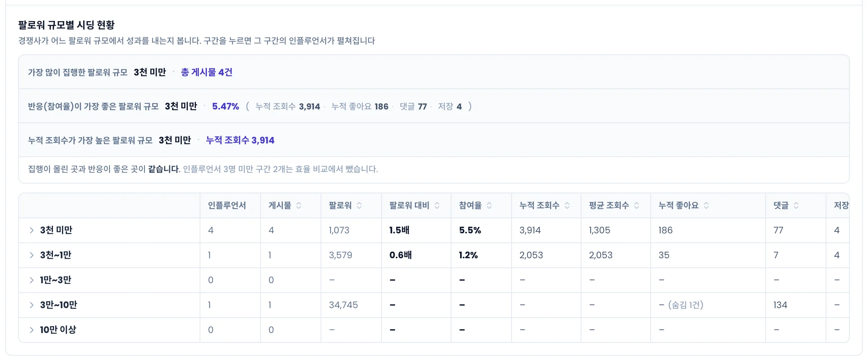Click the 인플루언서 column header
This screenshot has width=868, height=361.
[x=227, y=205]
